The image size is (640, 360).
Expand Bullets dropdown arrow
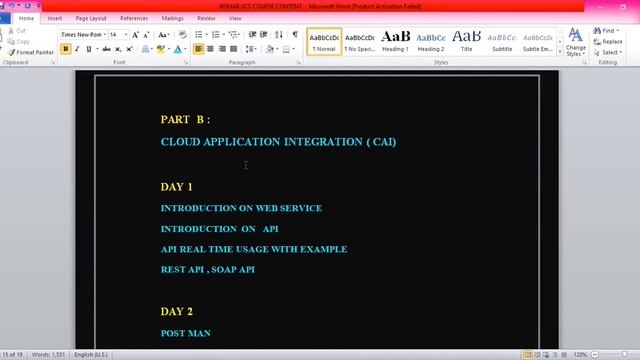pos(206,35)
